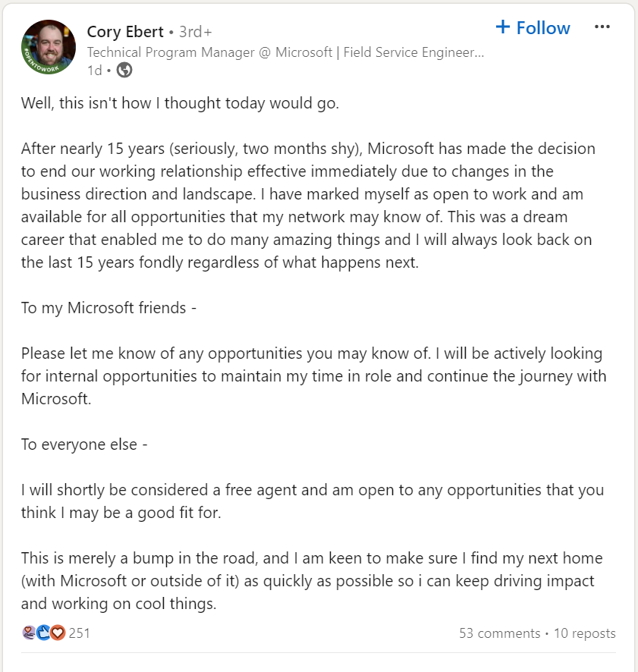
Task: Click the orange heart love reaction icon
Action: [x=58, y=633]
